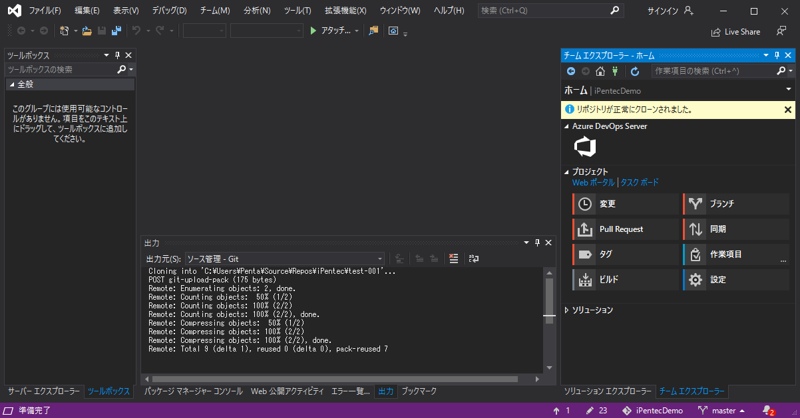The image size is (800, 418).
Task: Open the ホーム iPentecDemo dropdown arrow
Action: pyautogui.click(x=788, y=89)
